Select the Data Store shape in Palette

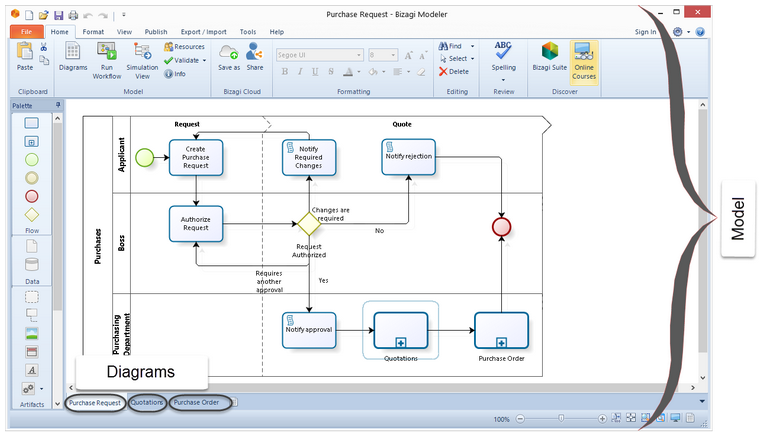[32, 265]
